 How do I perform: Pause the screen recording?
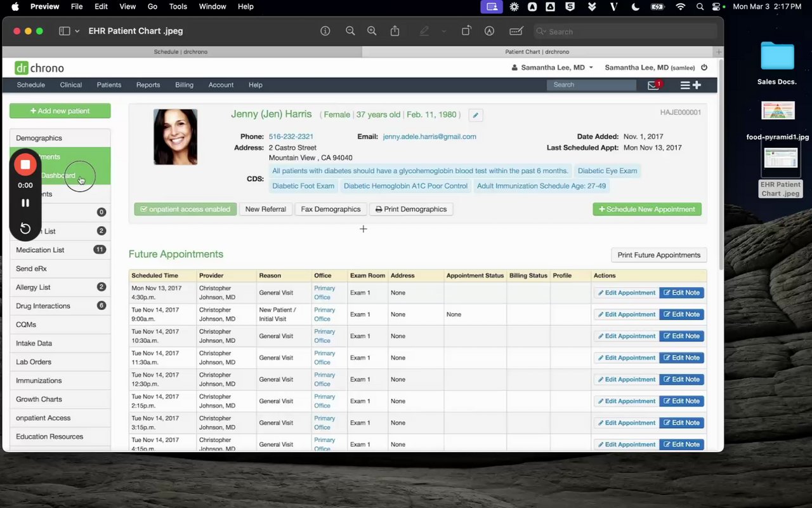coord(25,203)
